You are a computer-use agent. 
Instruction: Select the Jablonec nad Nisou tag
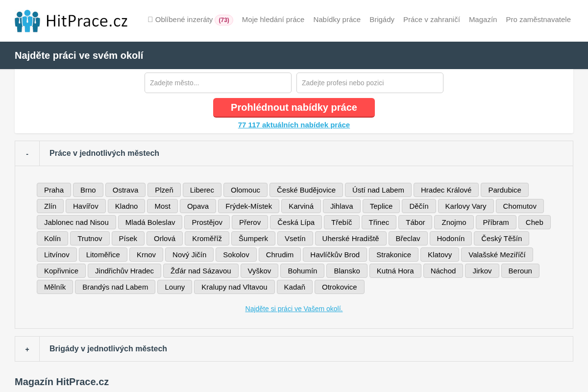(76, 222)
